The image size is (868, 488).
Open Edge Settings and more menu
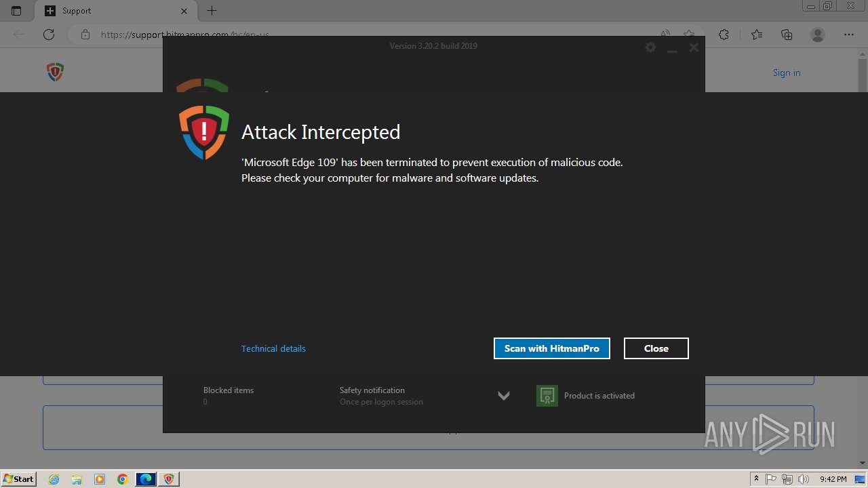pos(849,35)
